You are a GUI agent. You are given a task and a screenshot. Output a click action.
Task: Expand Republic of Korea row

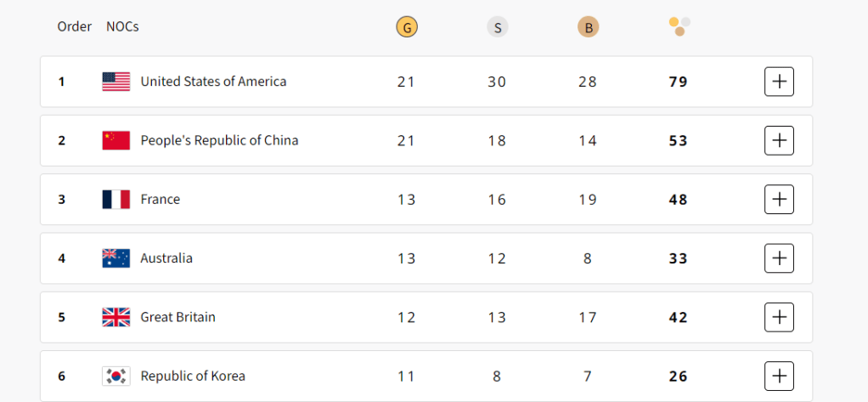[779, 376]
